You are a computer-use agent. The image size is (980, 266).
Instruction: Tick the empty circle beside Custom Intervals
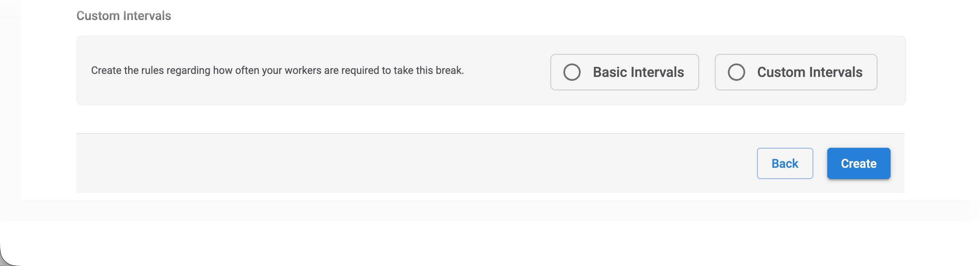click(x=736, y=72)
